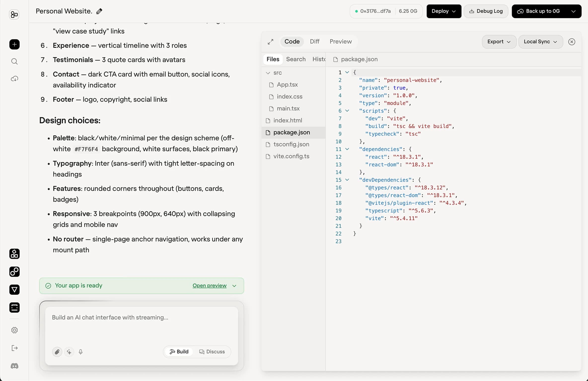The width and height of the screenshot is (588, 381).
Task: Close the code panel with X icon
Action: tap(572, 42)
